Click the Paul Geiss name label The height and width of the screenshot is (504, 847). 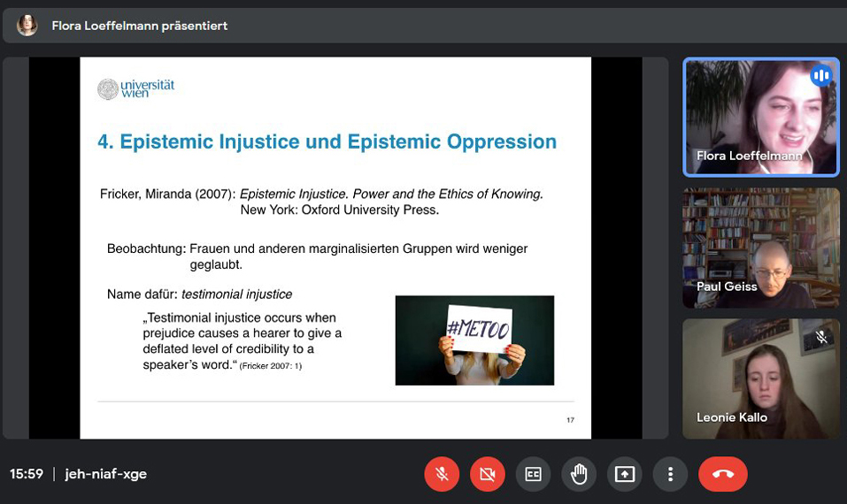pyautogui.click(x=727, y=286)
